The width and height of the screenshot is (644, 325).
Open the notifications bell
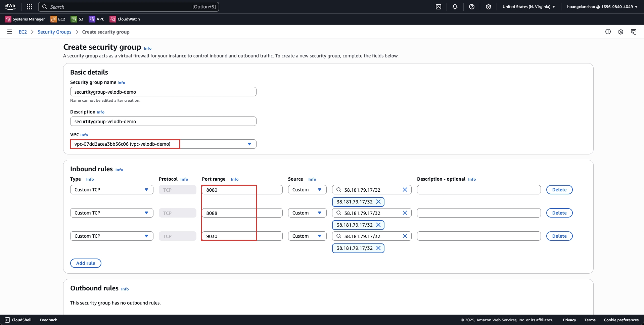[455, 7]
